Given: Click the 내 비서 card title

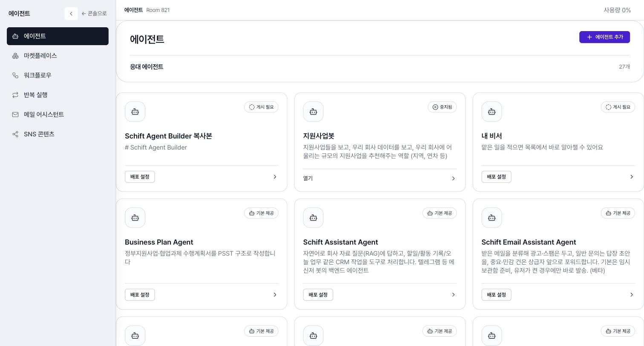Looking at the screenshot, I should click(x=492, y=136).
